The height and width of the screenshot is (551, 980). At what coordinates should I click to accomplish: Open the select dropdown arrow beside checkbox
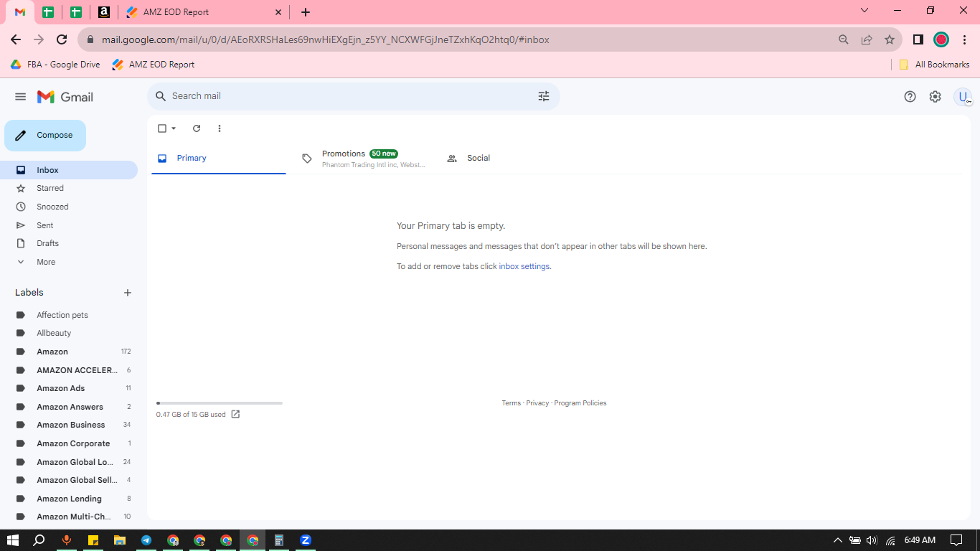(x=174, y=128)
